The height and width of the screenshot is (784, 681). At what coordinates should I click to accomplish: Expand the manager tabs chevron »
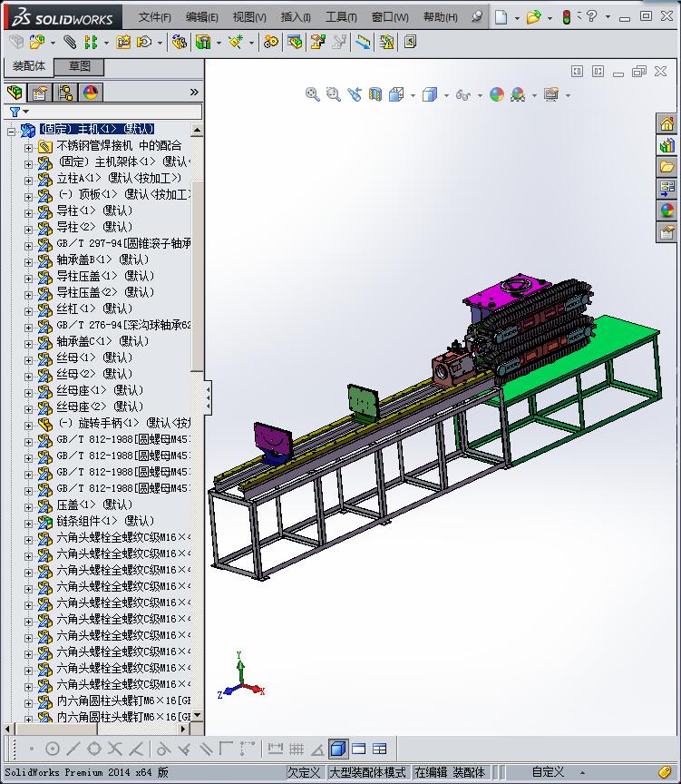pyautogui.click(x=194, y=92)
